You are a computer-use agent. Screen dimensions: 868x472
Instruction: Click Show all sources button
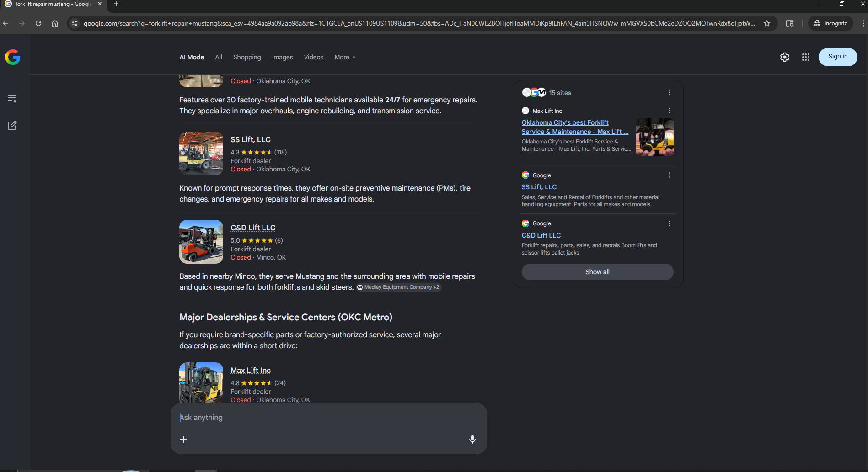[597, 272]
